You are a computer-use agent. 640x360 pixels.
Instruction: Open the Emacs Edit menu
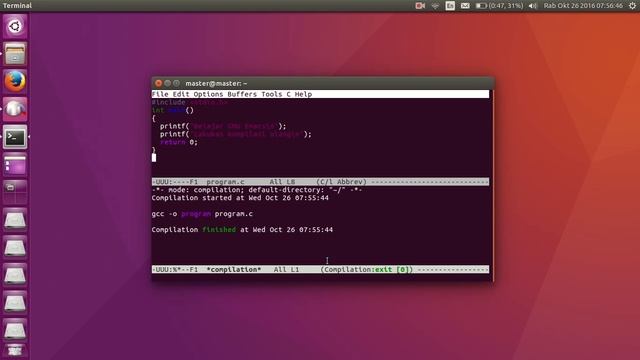(181, 94)
